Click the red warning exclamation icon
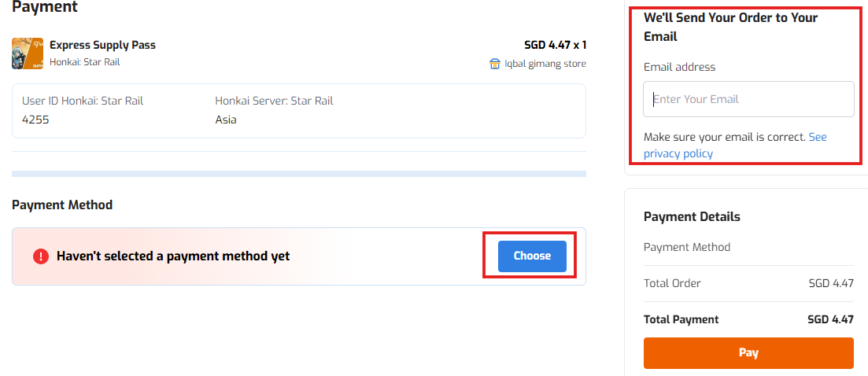Viewport: 868px width, 376px height. click(x=41, y=256)
